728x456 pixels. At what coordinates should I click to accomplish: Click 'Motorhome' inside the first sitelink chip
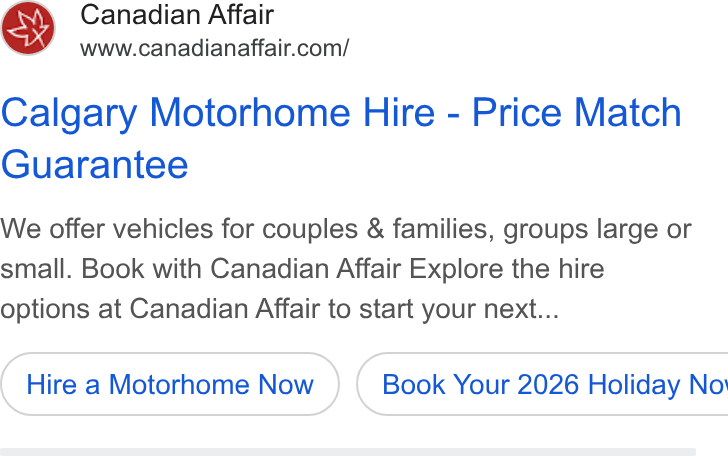tap(179, 384)
